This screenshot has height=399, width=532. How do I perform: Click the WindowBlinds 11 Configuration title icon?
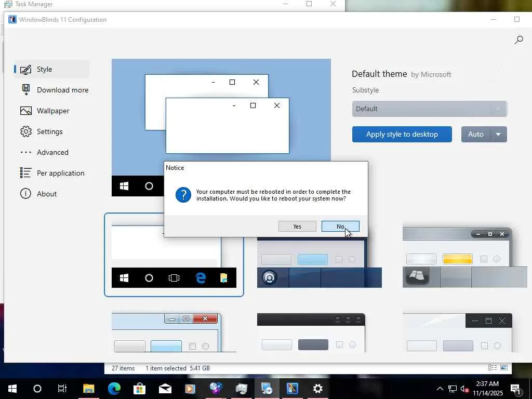(x=12, y=20)
